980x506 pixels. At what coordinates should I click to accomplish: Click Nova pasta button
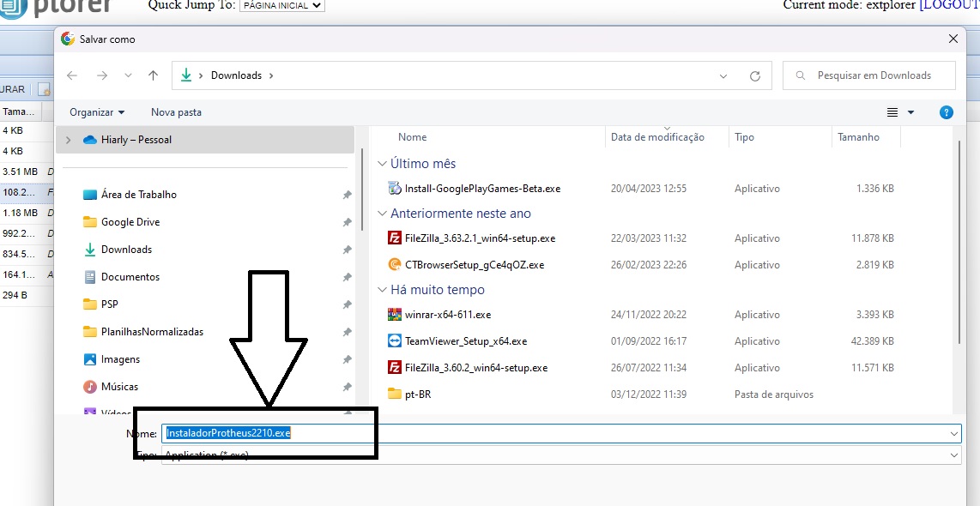pos(176,112)
